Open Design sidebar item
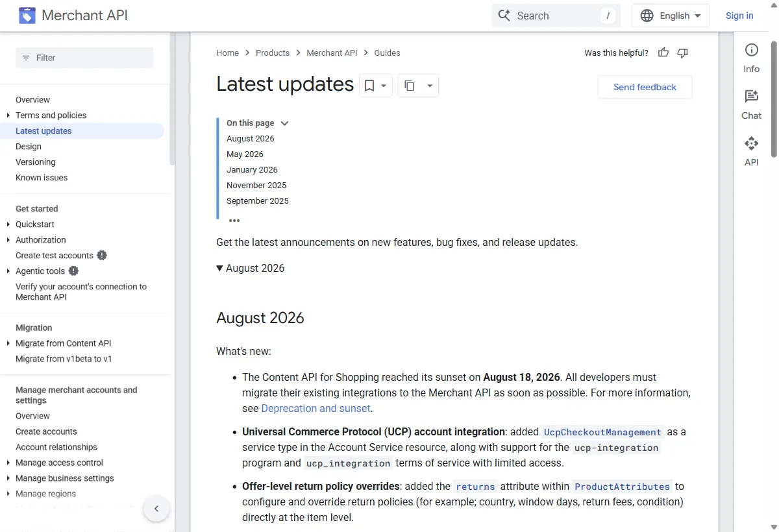This screenshot has width=779, height=532. (x=29, y=147)
